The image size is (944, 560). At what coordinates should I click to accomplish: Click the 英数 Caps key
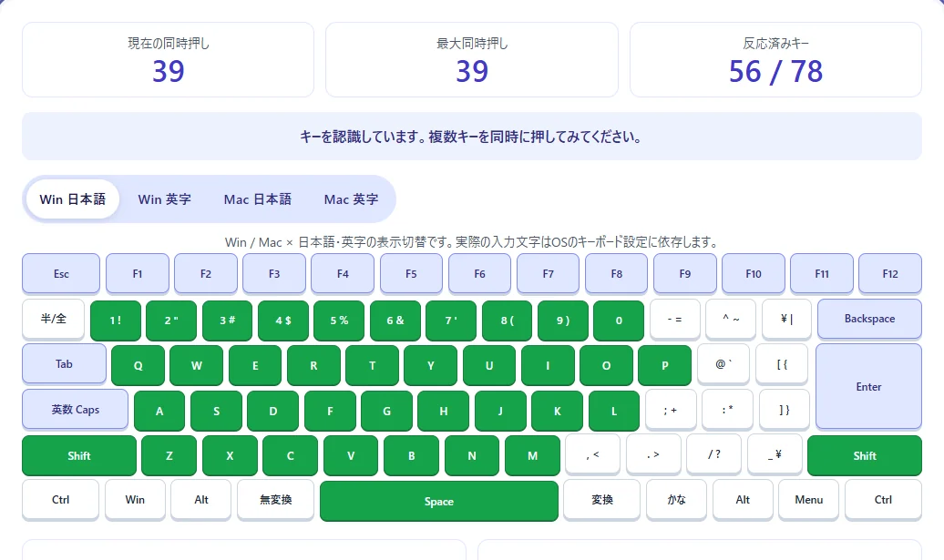[76, 410]
